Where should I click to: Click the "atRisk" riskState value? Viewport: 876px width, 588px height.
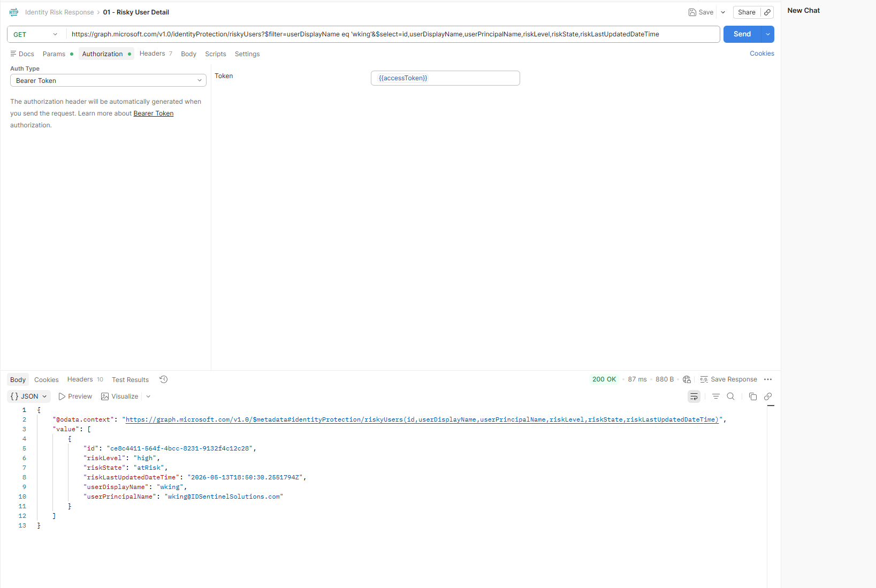tap(149, 468)
